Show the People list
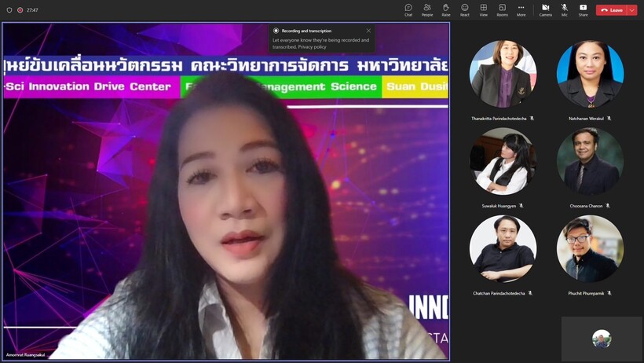Viewport: 644px width, 363px height. [x=427, y=10]
